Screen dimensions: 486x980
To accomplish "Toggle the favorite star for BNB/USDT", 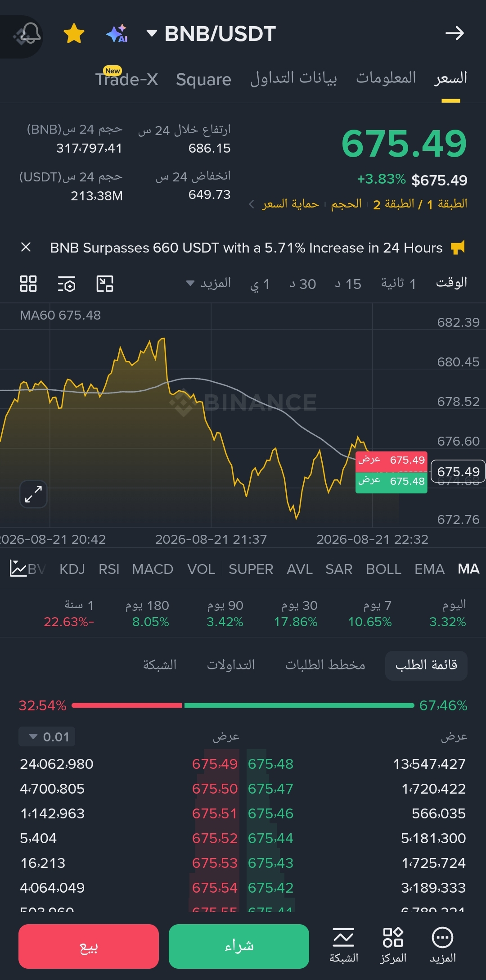I will (74, 34).
